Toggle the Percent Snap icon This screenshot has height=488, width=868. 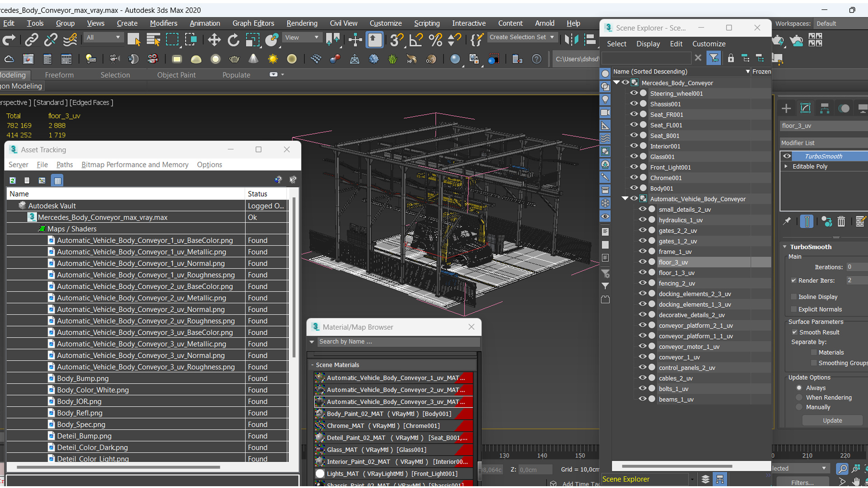tap(435, 40)
